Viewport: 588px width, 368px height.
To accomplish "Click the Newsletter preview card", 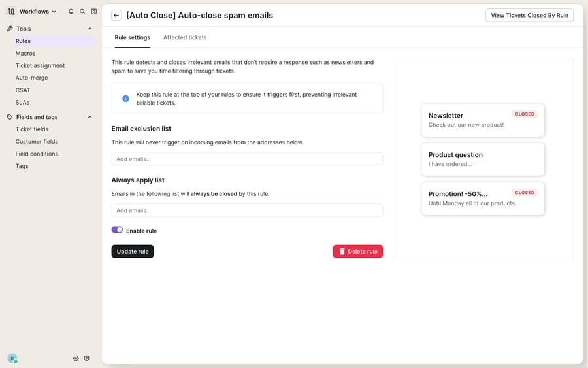I will [483, 120].
